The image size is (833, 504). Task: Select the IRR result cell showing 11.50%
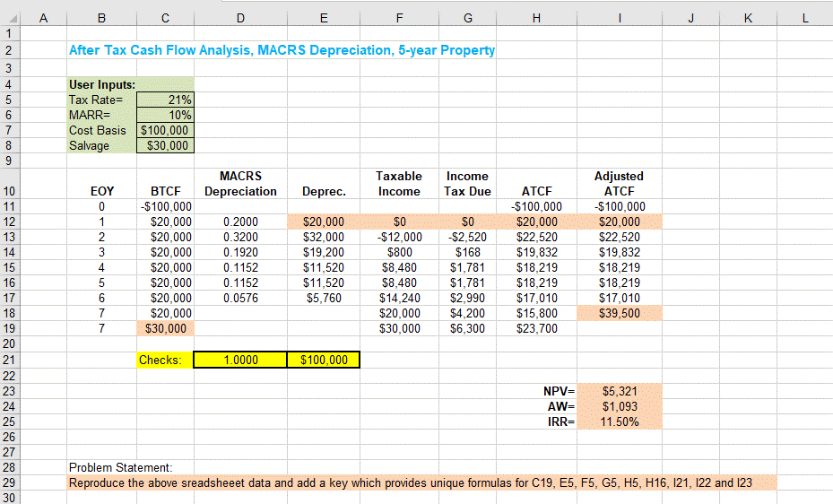pyautogui.click(x=619, y=421)
